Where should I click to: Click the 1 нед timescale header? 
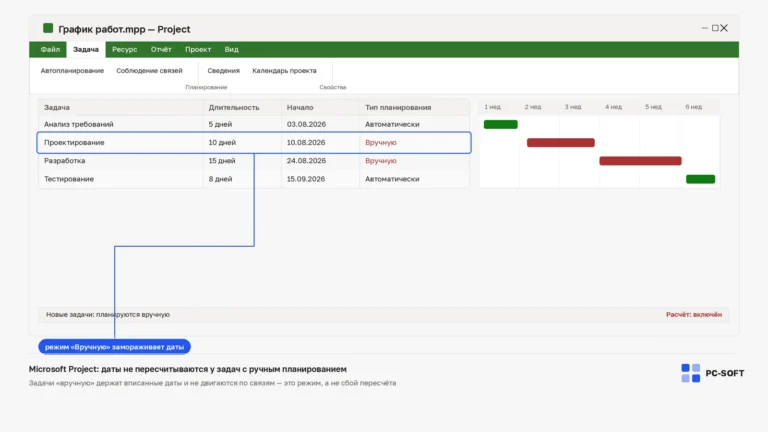coord(492,107)
